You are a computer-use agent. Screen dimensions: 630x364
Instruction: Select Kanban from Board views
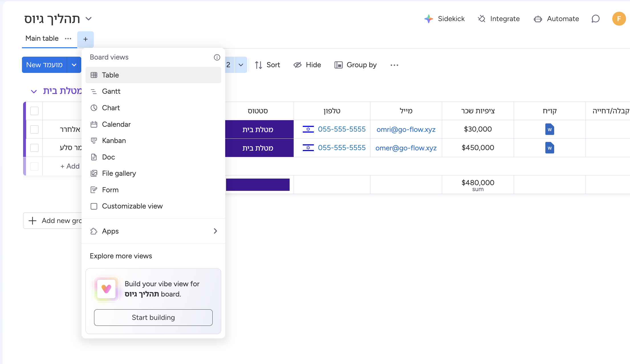click(114, 141)
